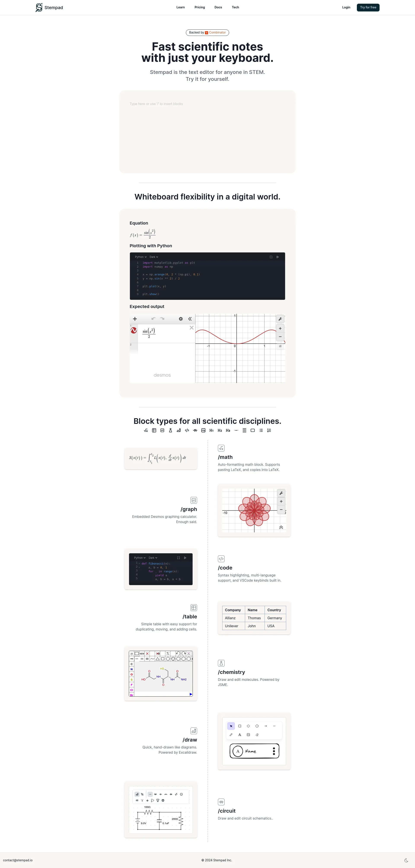Click the Y Combinator backed badge link
This screenshot has width=415, height=868.
coord(207,33)
